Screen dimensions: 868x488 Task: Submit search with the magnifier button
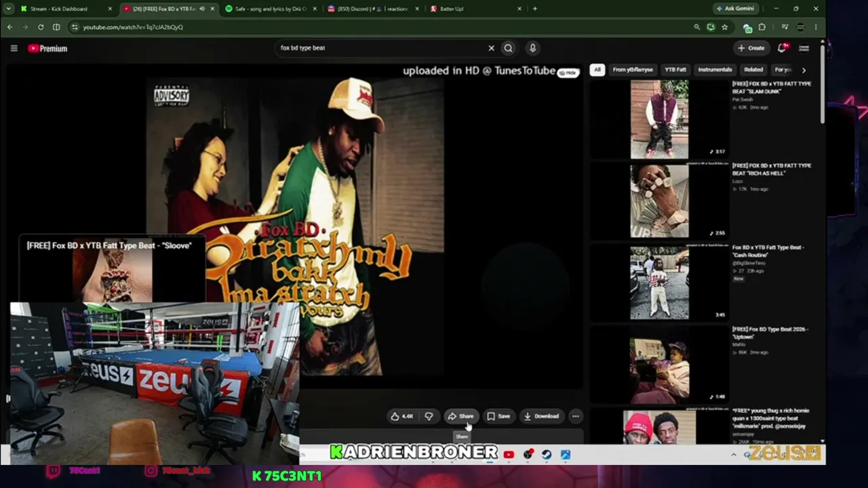pyautogui.click(x=508, y=48)
